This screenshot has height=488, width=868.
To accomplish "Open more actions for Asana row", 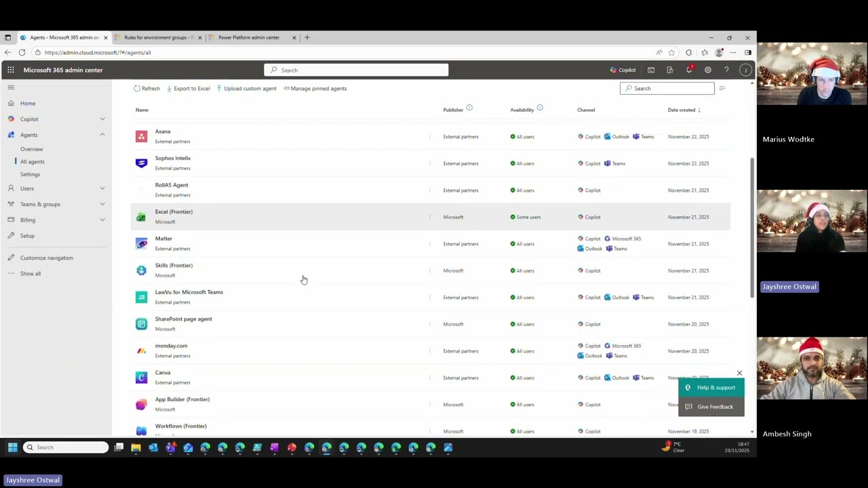I will tap(430, 136).
